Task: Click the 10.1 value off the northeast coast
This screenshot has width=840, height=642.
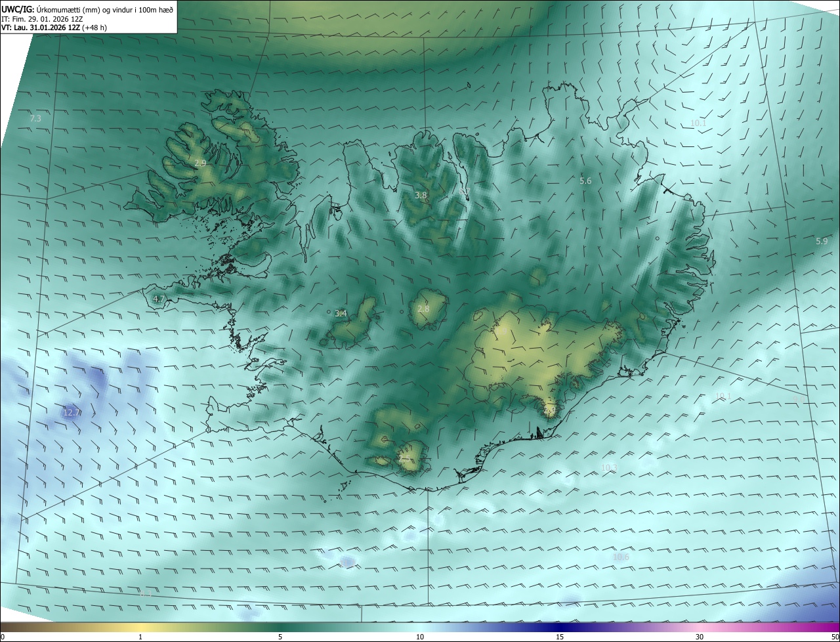Action: click(x=698, y=123)
